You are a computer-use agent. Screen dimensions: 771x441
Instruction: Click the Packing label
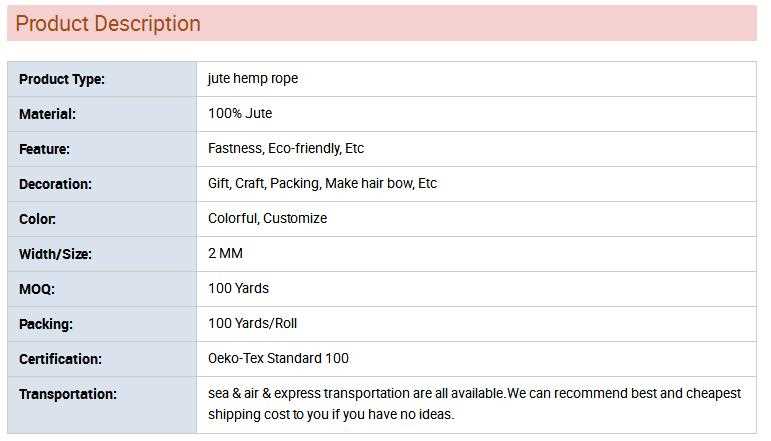point(46,324)
